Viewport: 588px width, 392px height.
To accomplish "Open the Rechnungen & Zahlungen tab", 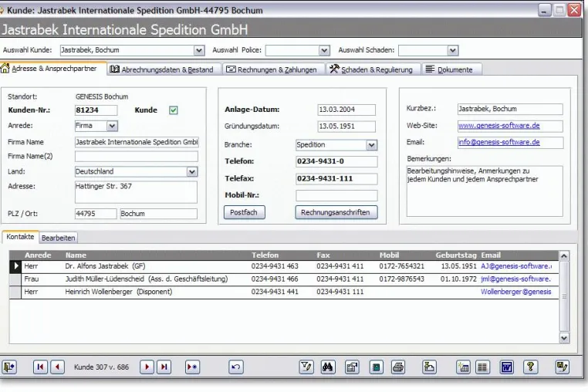I will [x=273, y=69].
